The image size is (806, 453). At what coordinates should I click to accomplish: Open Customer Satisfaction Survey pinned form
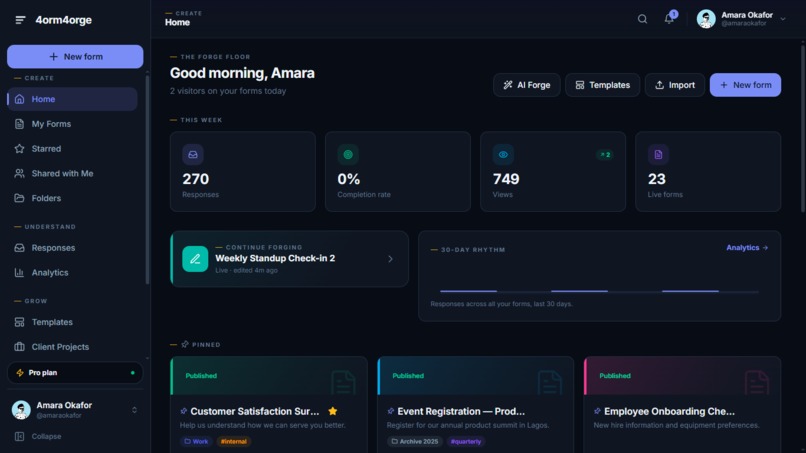(x=269, y=405)
